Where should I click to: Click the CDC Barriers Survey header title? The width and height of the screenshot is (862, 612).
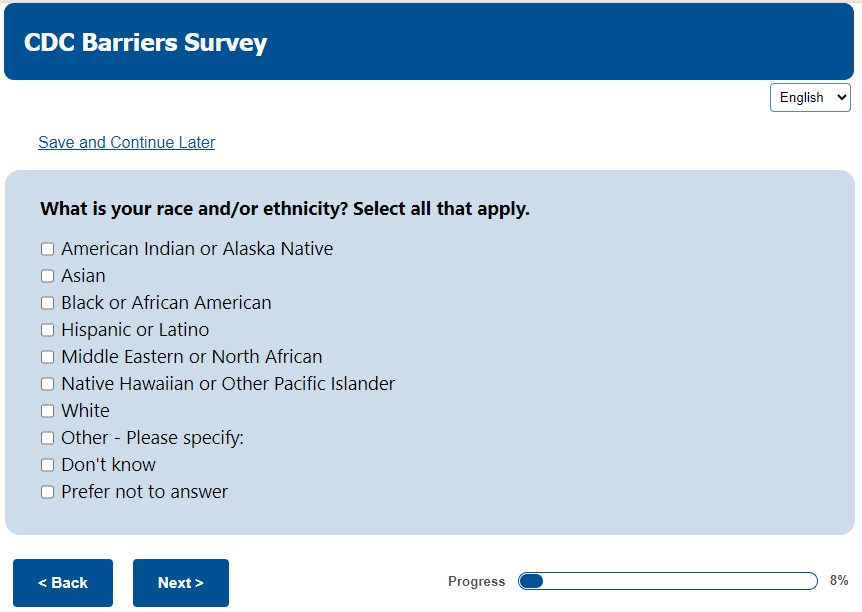[x=146, y=43]
